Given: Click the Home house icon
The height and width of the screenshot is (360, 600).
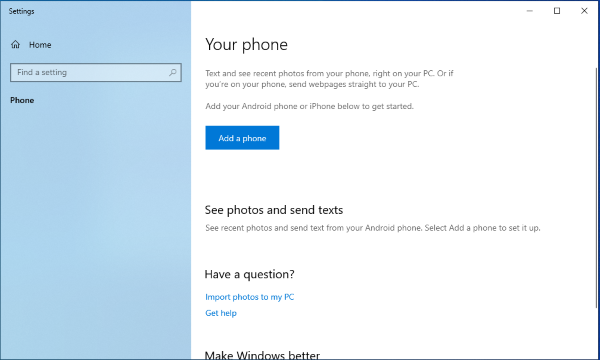Looking at the screenshot, I should [15, 45].
